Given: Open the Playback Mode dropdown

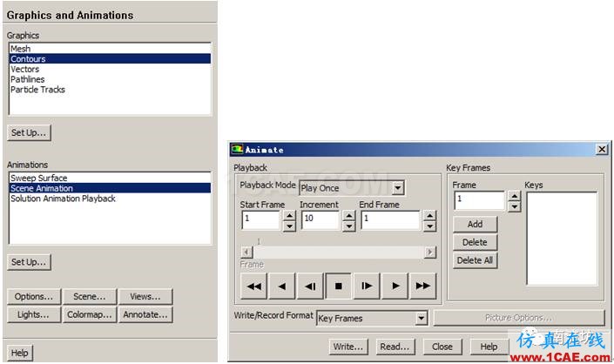Looking at the screenshot, I should tap(398, 188).
